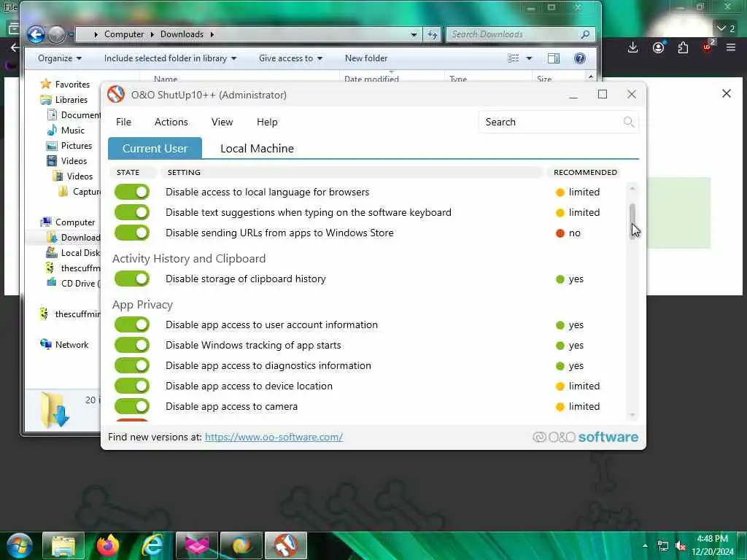Open Firefox from the taskbar

[108, 545]
